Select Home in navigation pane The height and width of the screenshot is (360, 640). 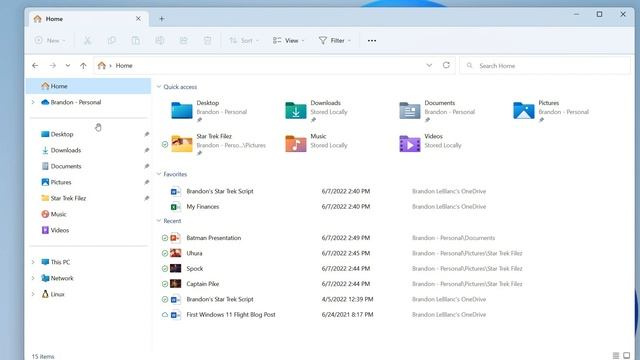88,86
